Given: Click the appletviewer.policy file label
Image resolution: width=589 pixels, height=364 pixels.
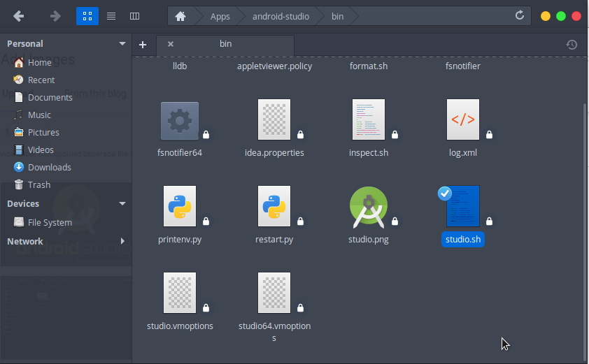Looking at the screenshot, I should pos(274,66).
